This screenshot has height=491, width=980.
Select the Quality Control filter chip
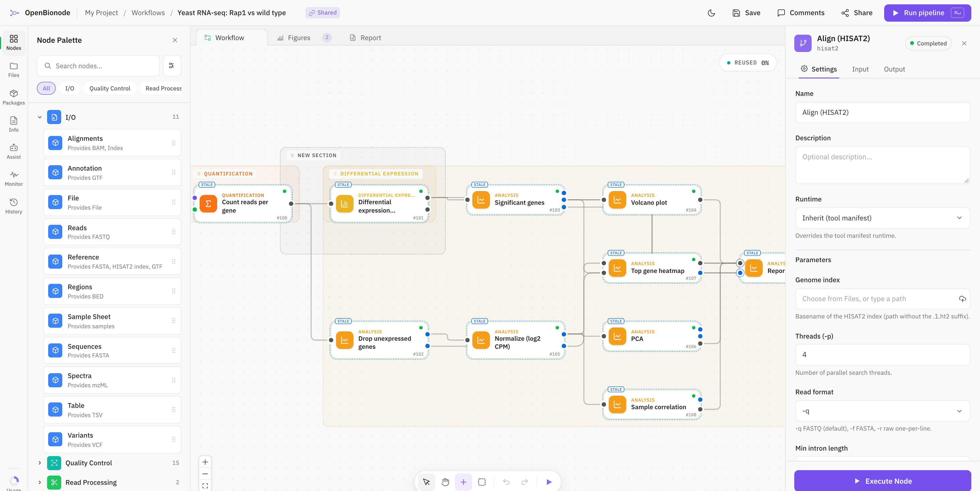click(110, 88)
